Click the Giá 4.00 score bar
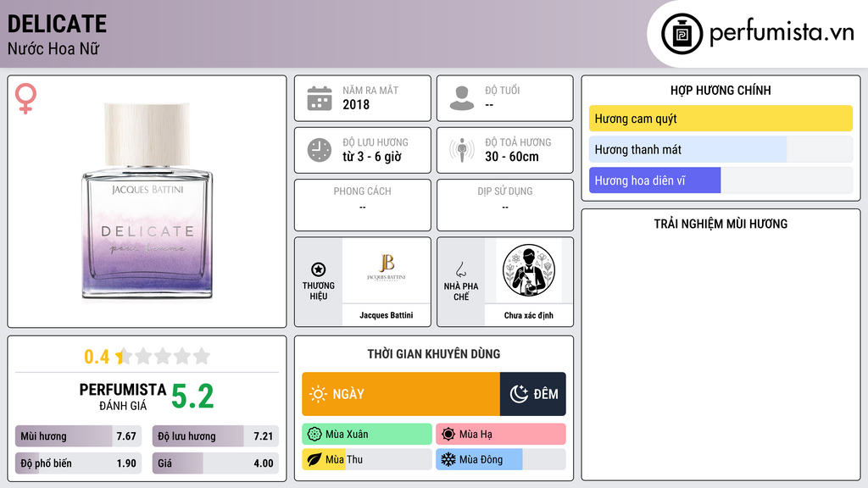 coord(215,463)
